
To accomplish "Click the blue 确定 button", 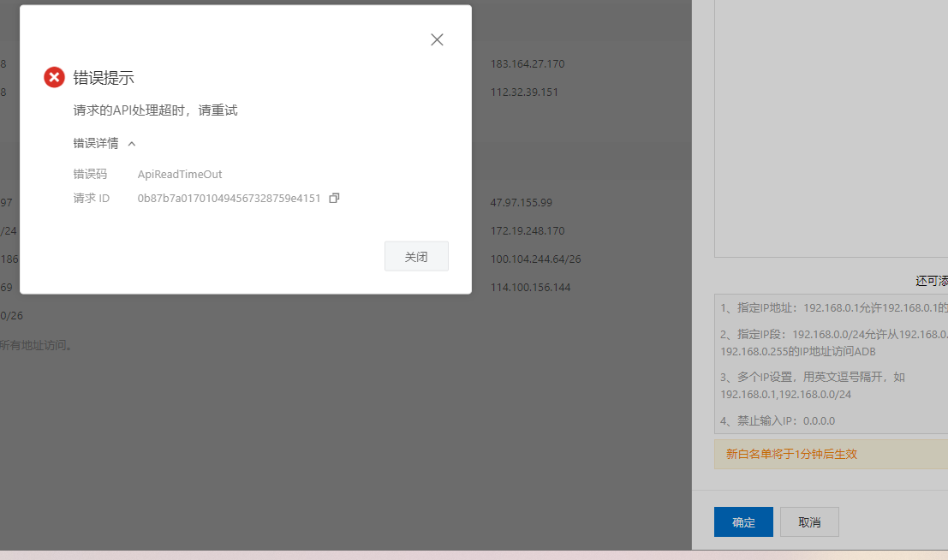I will coord(743,522).
